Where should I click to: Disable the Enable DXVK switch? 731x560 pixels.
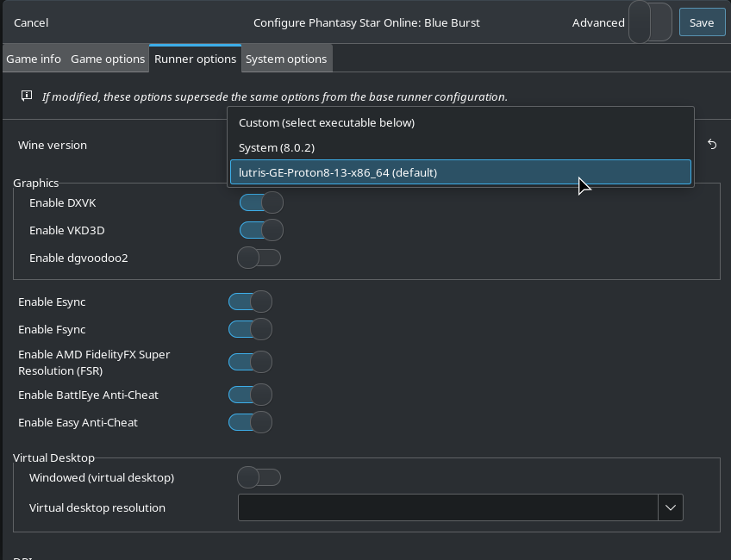tap(261, 202)
